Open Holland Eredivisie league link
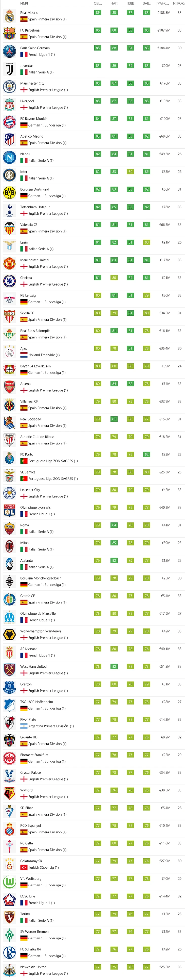185x980 pixels. coord(44,355)
